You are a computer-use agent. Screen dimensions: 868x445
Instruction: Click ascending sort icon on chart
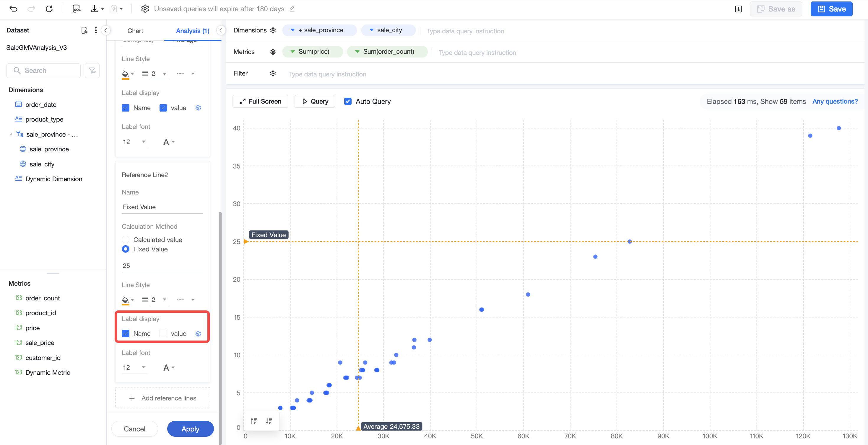[254, 421]
